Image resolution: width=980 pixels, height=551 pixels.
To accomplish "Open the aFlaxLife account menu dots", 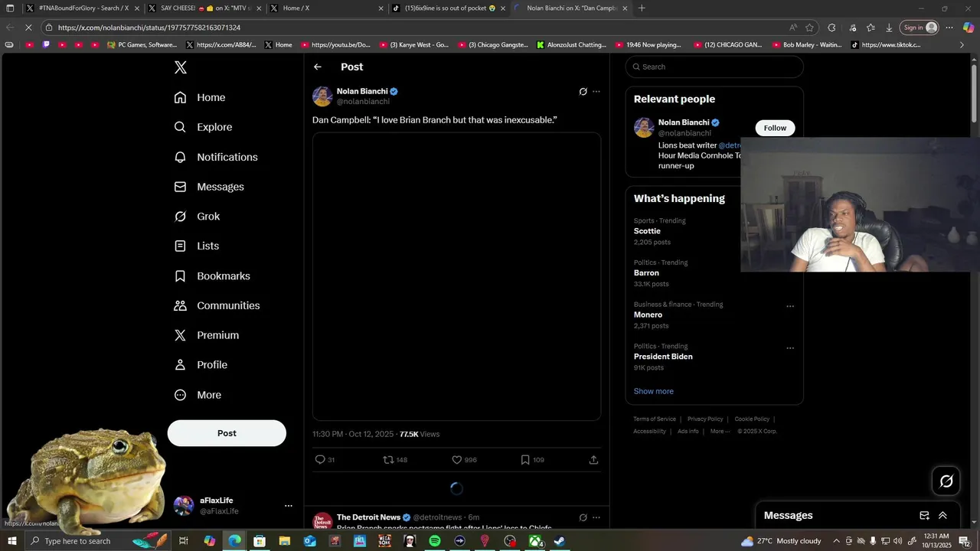I will point(289,506).
